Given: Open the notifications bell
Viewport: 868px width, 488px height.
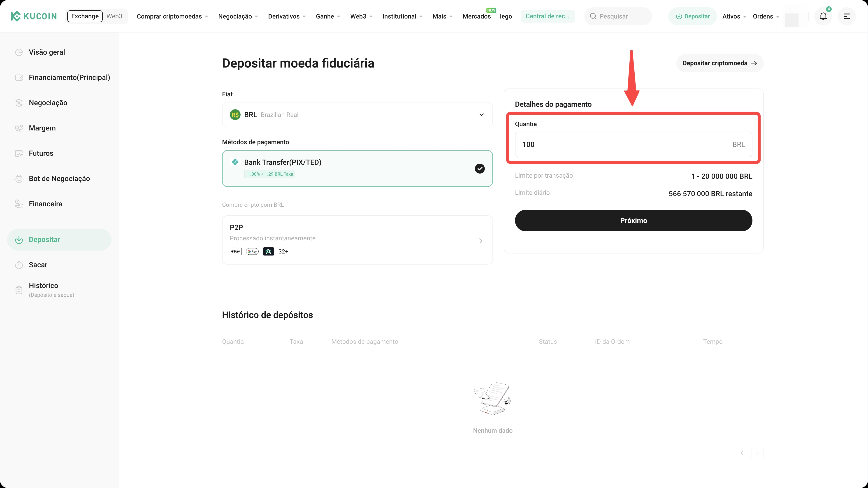Looking at the screenshot, I should (823, 16).
